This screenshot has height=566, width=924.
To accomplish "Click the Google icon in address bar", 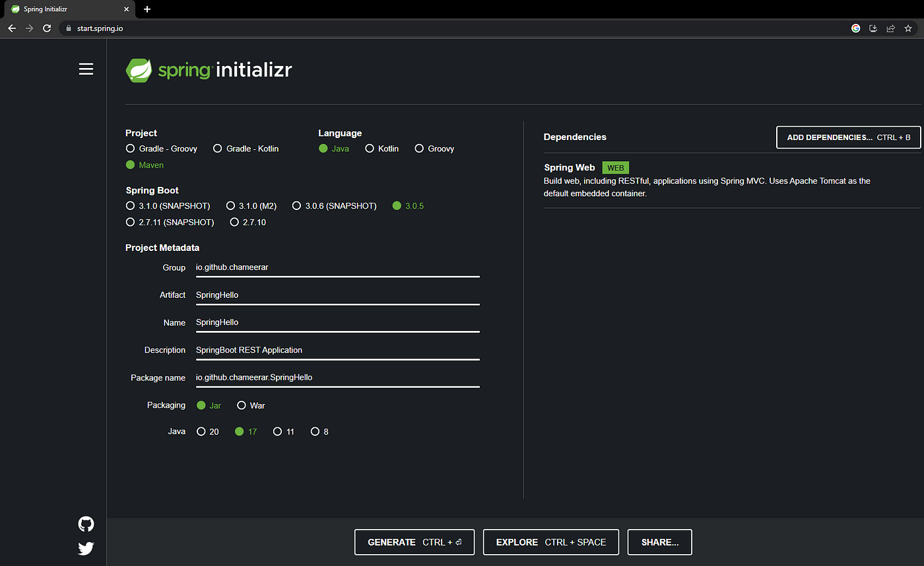I will click(856, 28).
